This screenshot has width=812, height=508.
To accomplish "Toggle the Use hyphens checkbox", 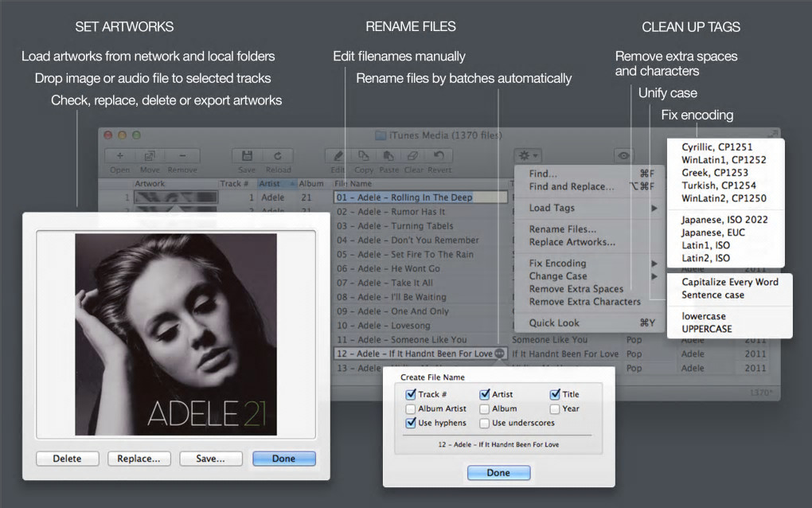I will [x=411, y=423].
